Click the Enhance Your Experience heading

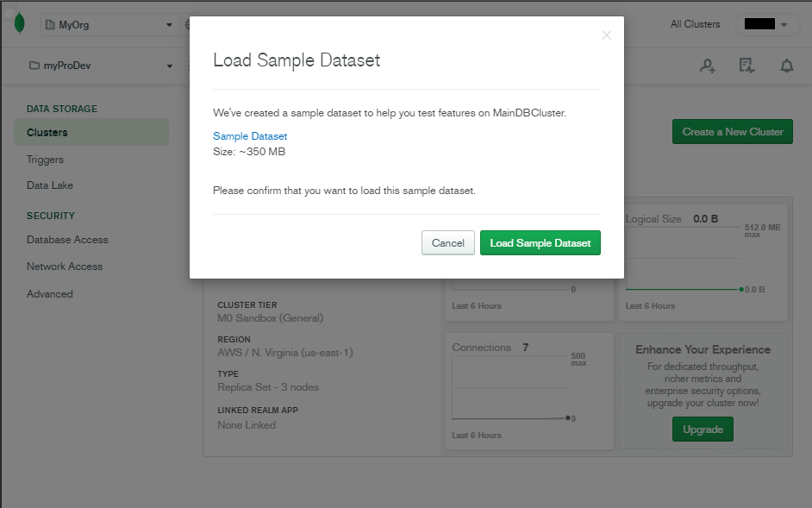703,349
